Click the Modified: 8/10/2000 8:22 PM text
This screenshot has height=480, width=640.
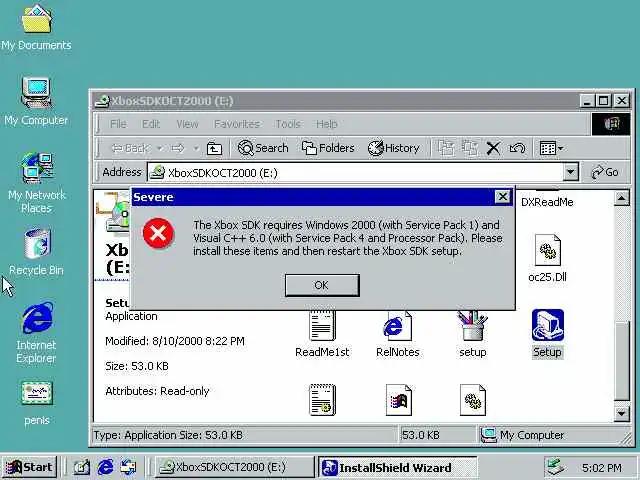coord(175,341)
